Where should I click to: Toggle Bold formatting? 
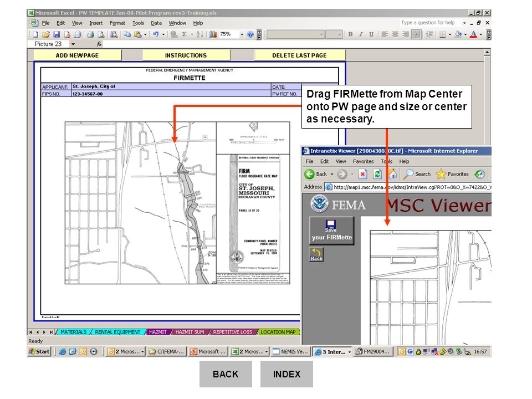350,34
